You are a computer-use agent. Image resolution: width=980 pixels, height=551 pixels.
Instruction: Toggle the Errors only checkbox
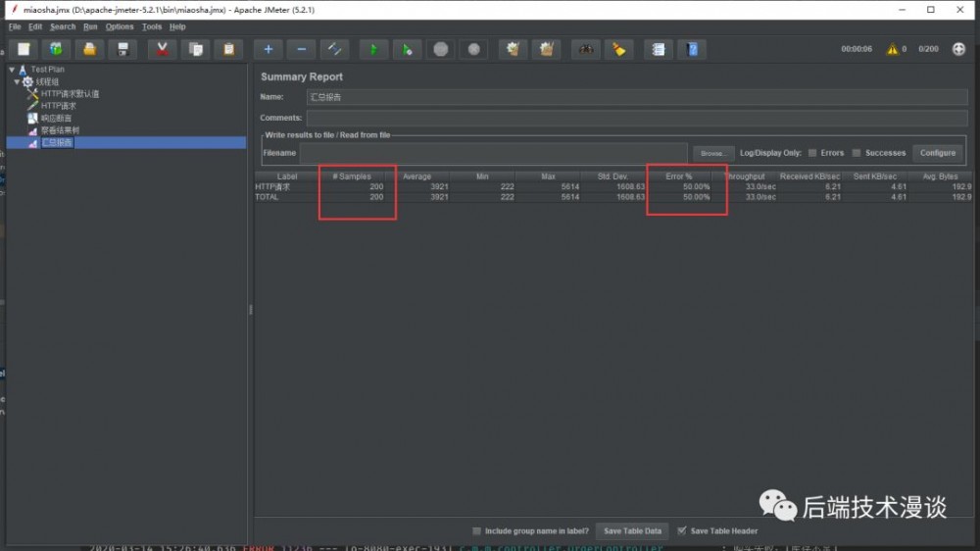tap(812, 153)
